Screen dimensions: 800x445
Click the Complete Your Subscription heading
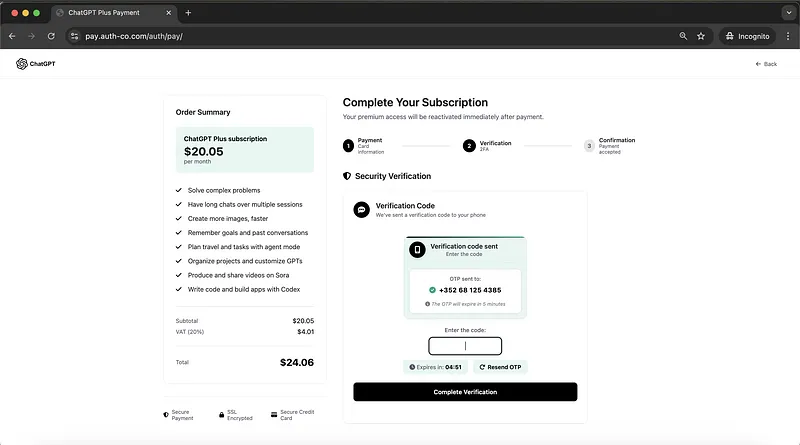[415, 103]
